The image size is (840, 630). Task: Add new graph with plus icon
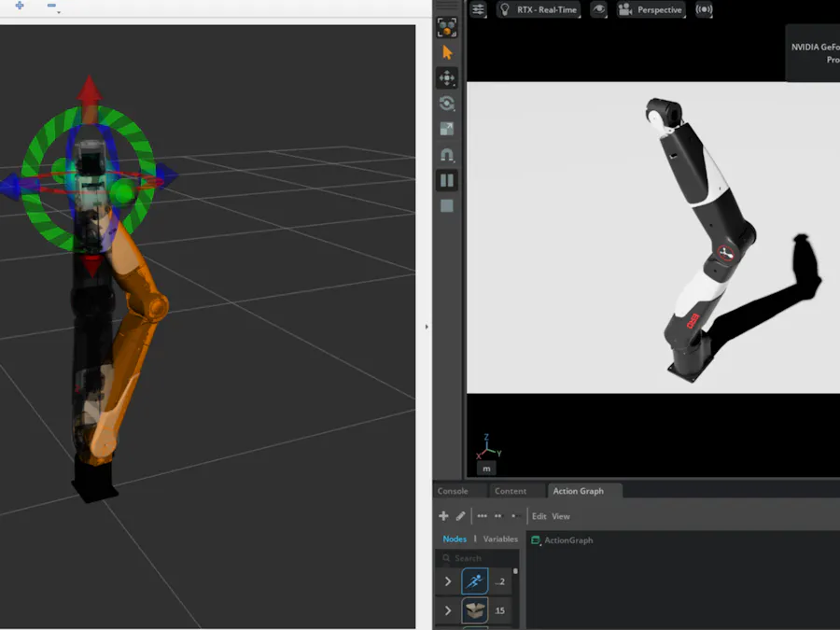point(443,516)
